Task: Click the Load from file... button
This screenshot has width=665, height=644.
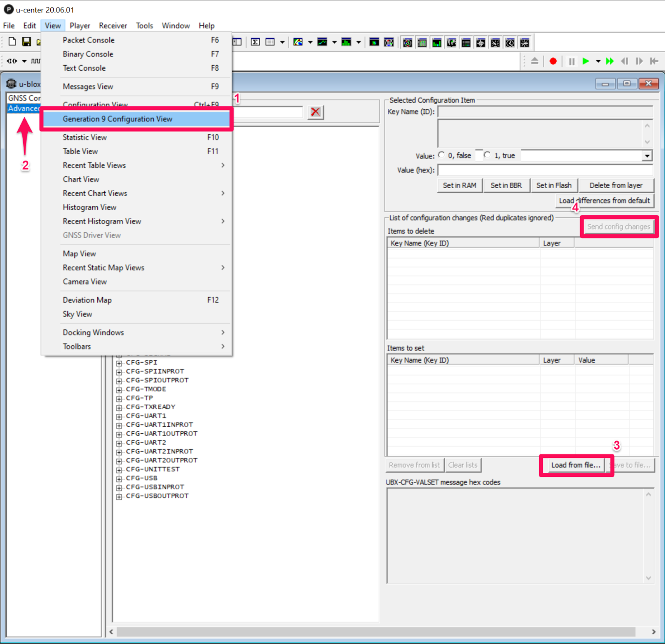Action: [x=576, y=465]
